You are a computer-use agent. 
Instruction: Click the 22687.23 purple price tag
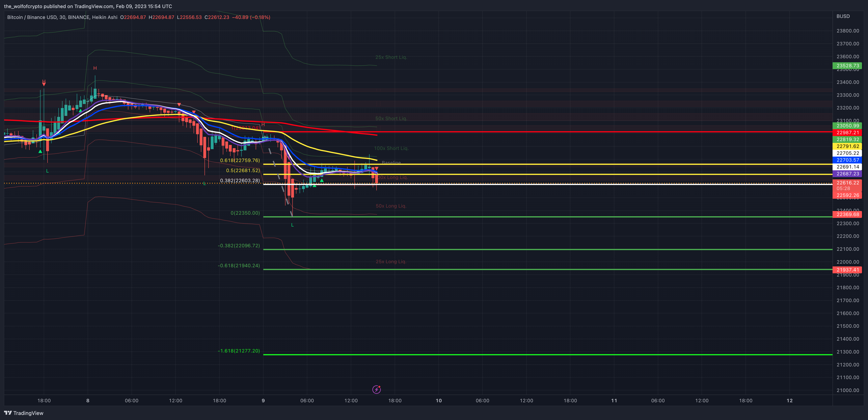click(847, 174)
